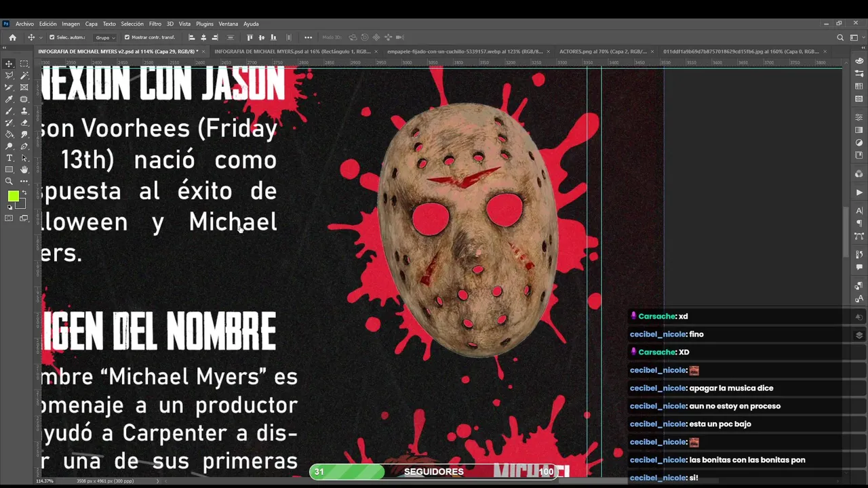Viewport: 868px width, 488px height.
Task: Open the Edición menu
Action: click(x=48, y=24)
